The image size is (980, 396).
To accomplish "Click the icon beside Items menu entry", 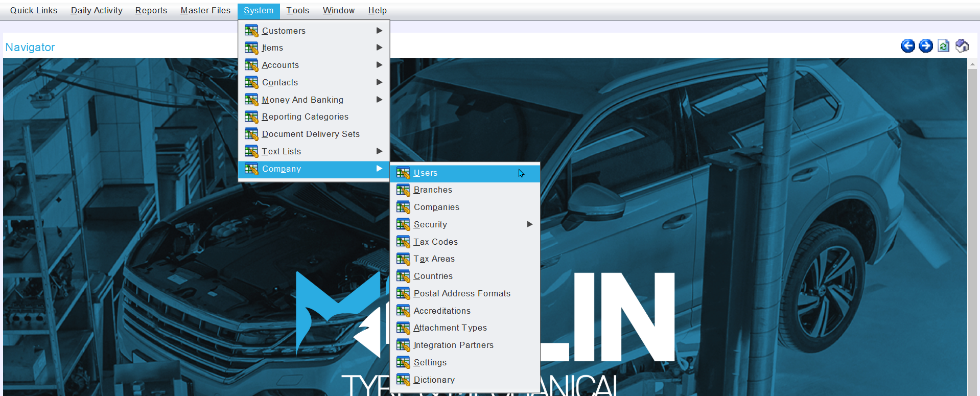I will tap(251, 48).
